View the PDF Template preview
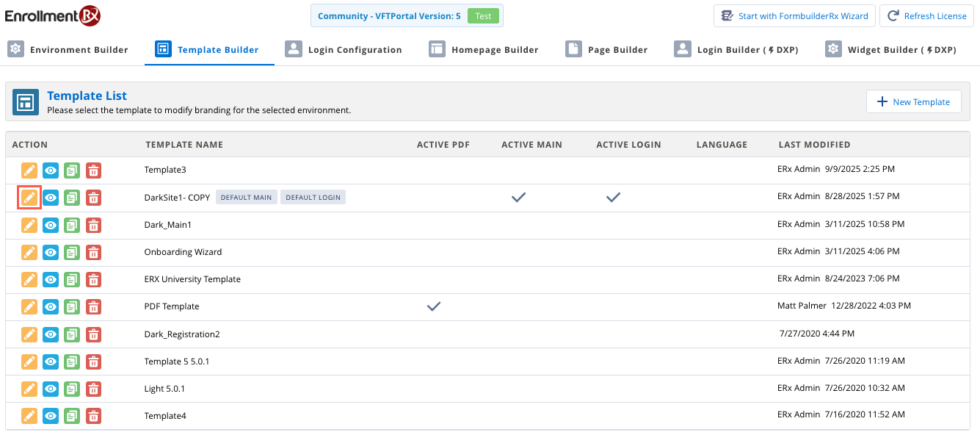This screenshot has height=435, width=980. [50, 306]
